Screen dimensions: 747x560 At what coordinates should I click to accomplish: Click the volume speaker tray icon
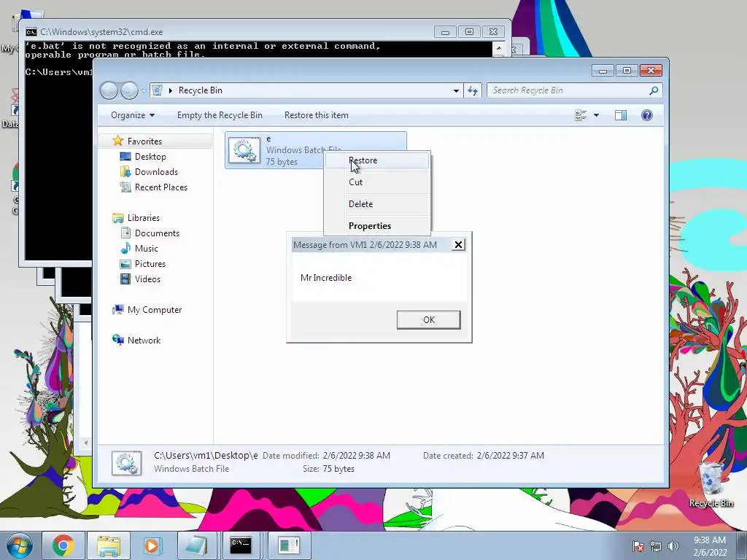(x=673, y=546)
